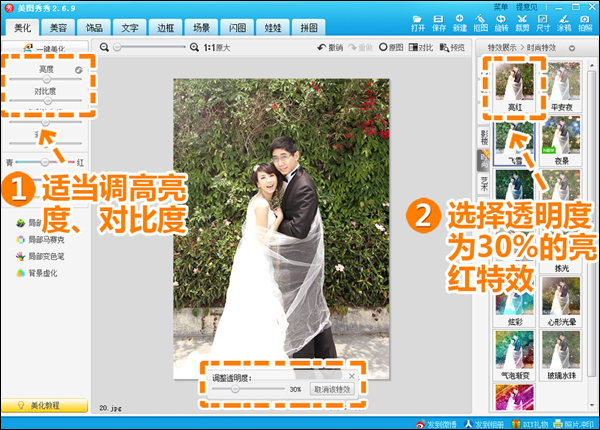The image size is (600, 430).
Task: Toggle the 预览 preview mode
Action: click(452, 47)
